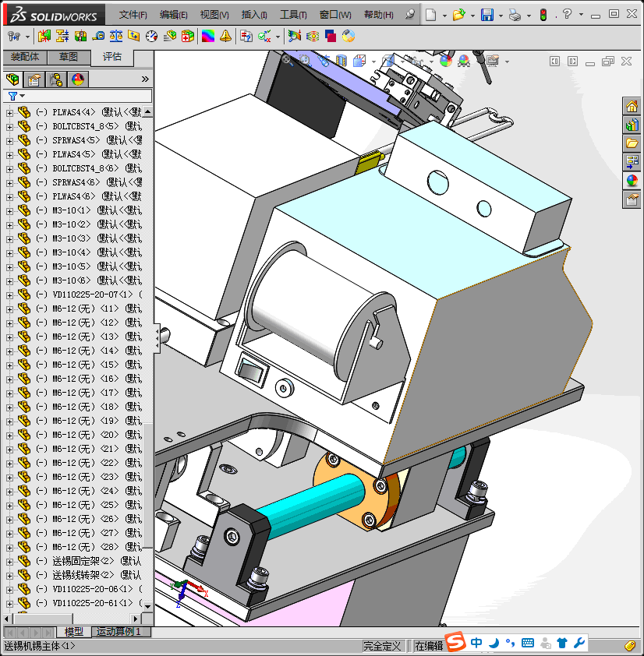
Task: Click the yellow warning triangle diagnostics icon
Action: (x=225, y=37)
